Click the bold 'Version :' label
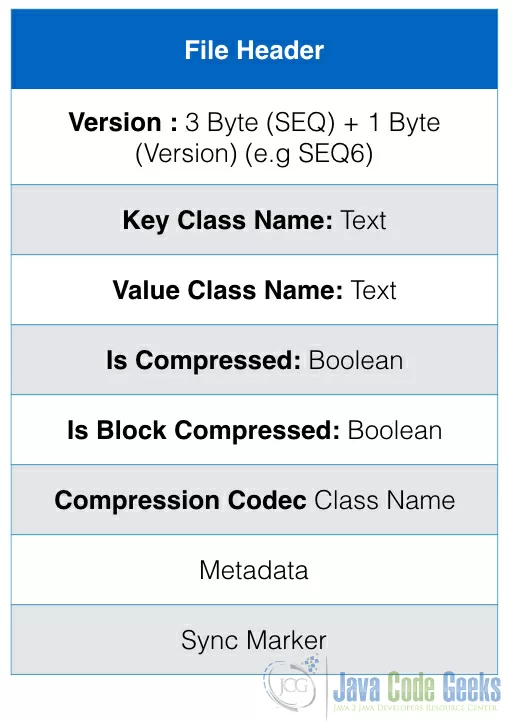Image resolution: width=513 pixels, height=721 pixels. click(123, 122)
